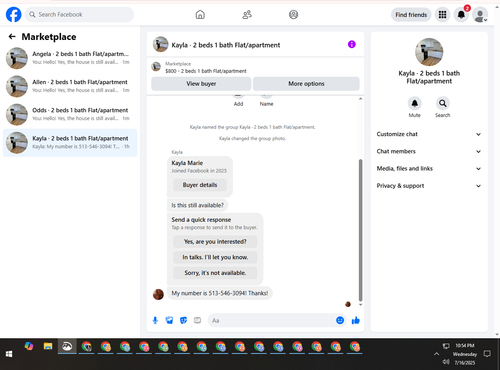Click the 'Is this still available?' message
Screen dimensions: 500x370
[x=197, y=205]
